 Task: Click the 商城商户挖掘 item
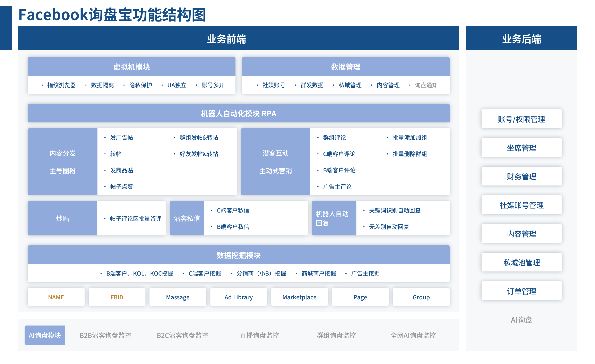pos(319,274)
